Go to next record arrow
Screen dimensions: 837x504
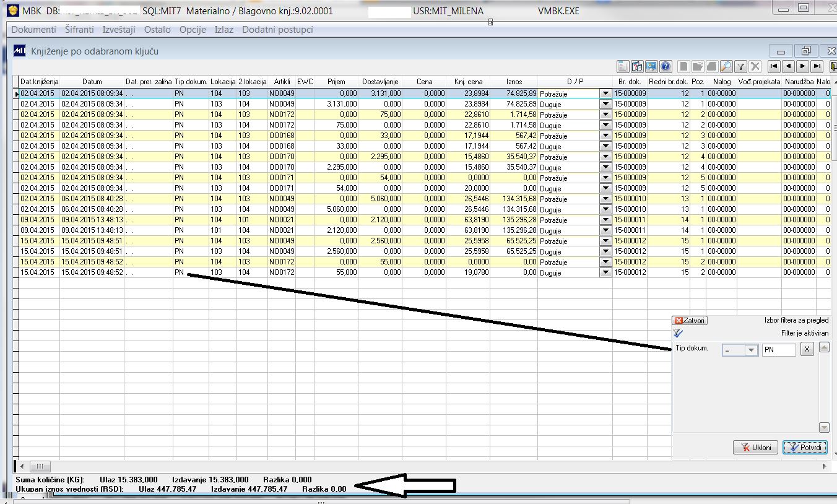pos(802,66)
